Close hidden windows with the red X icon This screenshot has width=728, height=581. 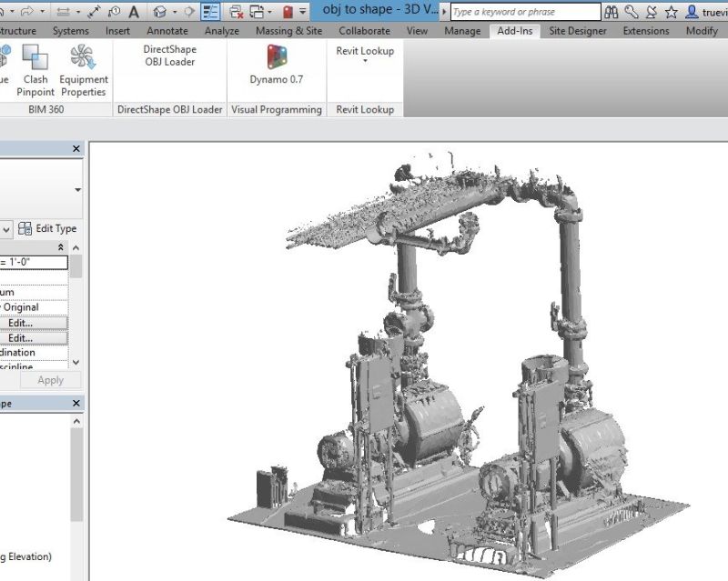[x=237, y=11]
